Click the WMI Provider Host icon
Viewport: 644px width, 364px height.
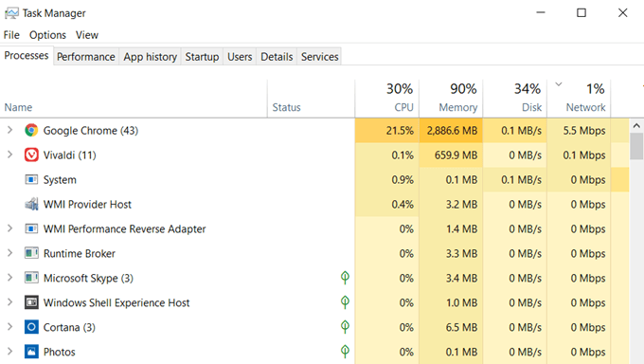pyautogui.click(x=31, y=205)
